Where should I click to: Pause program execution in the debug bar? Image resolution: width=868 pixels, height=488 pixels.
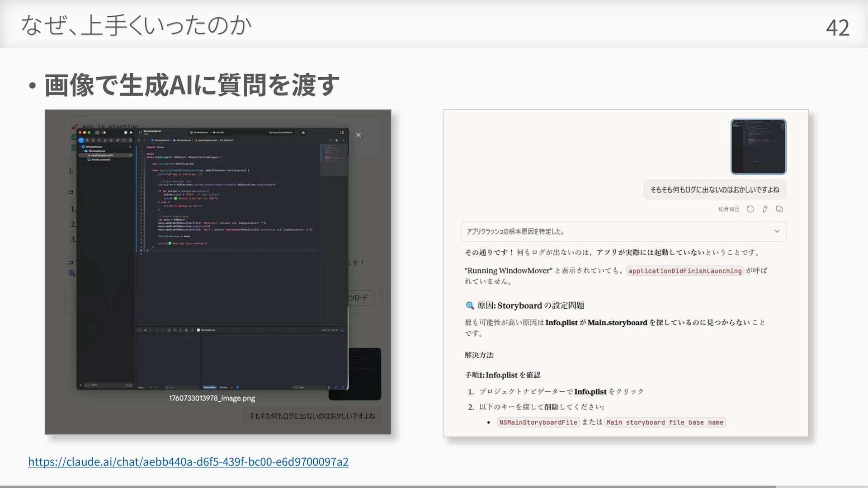coord(145,330)
